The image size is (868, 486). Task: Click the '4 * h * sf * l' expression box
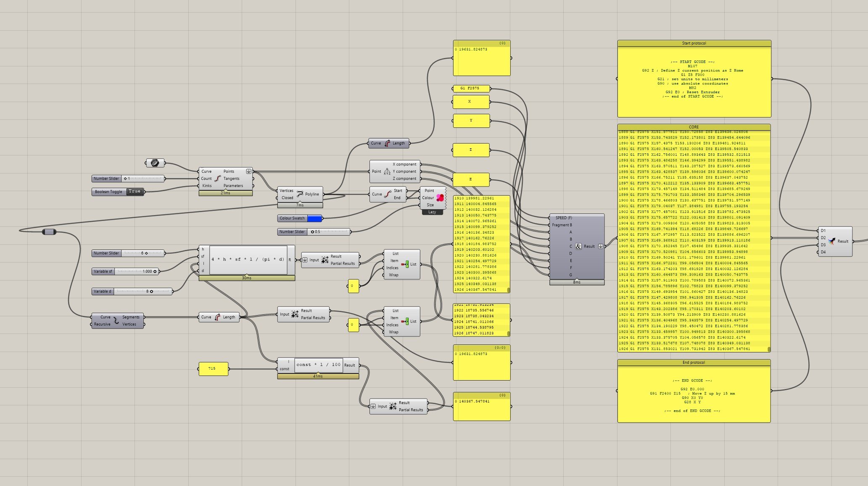coord(248,260)
